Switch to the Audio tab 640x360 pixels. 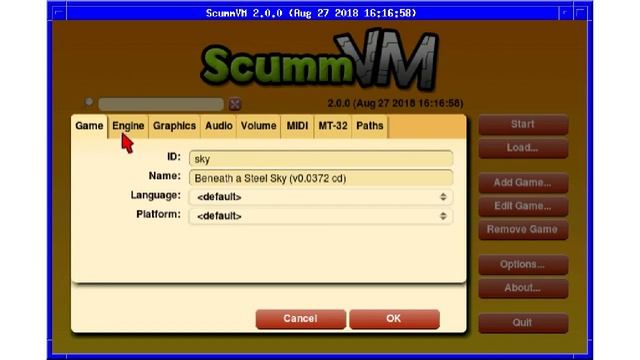[219, 126]
